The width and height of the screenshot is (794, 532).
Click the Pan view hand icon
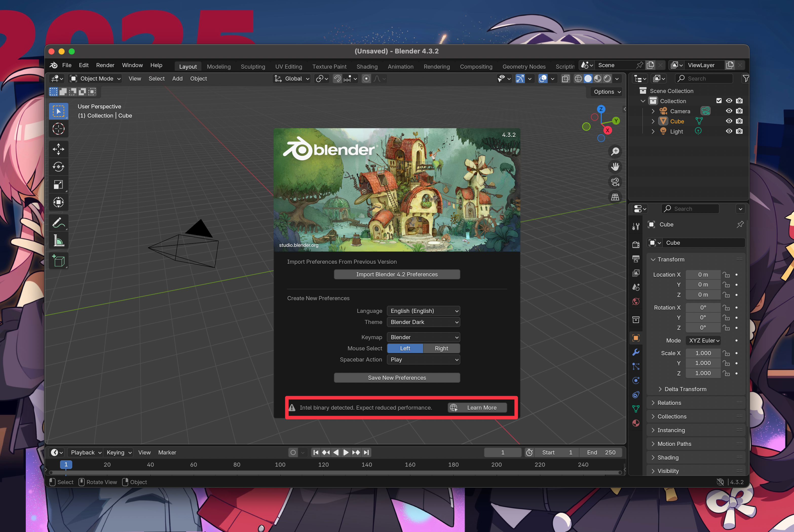(615, 167)
